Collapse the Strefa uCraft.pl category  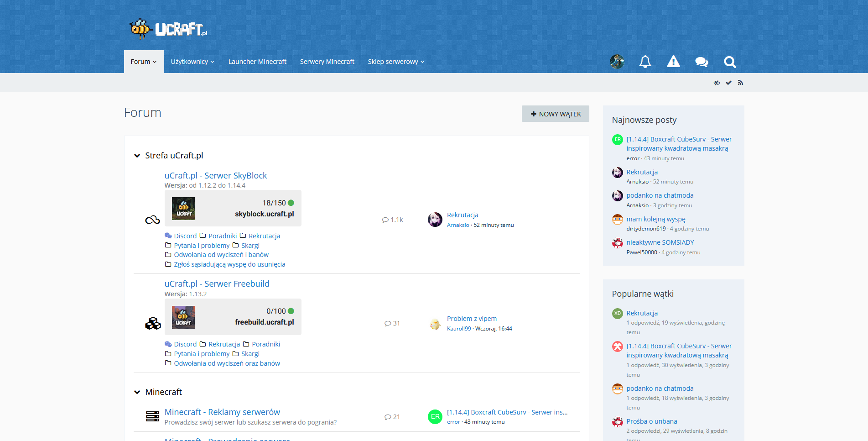coord(137,156)
